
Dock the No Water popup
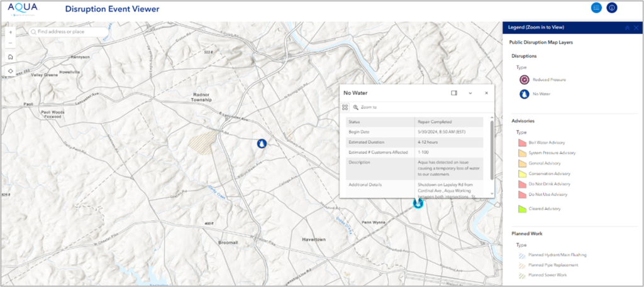pyautogui.click(x=454, y=93)
